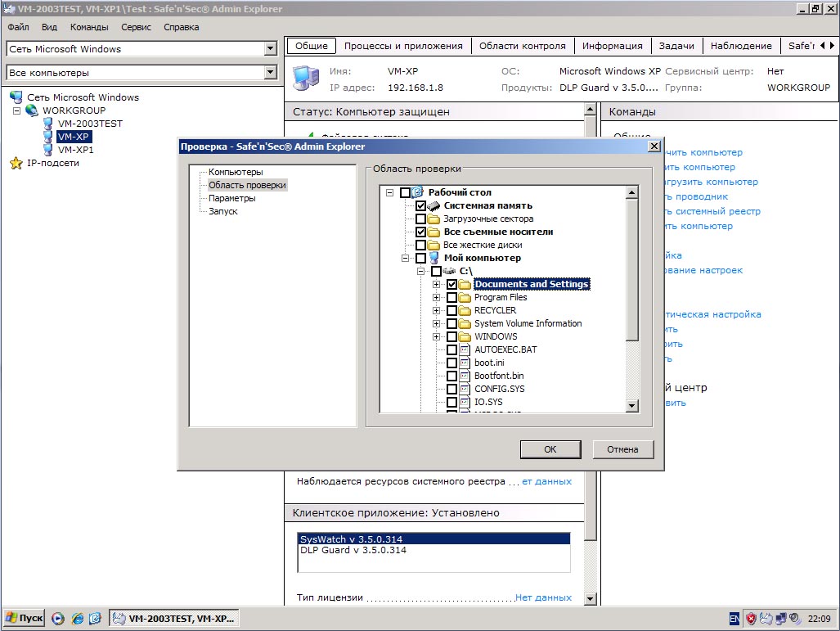Screen dimensions: 840x631
Task: Expand the WINDOWS folder node
Action: 436,336
